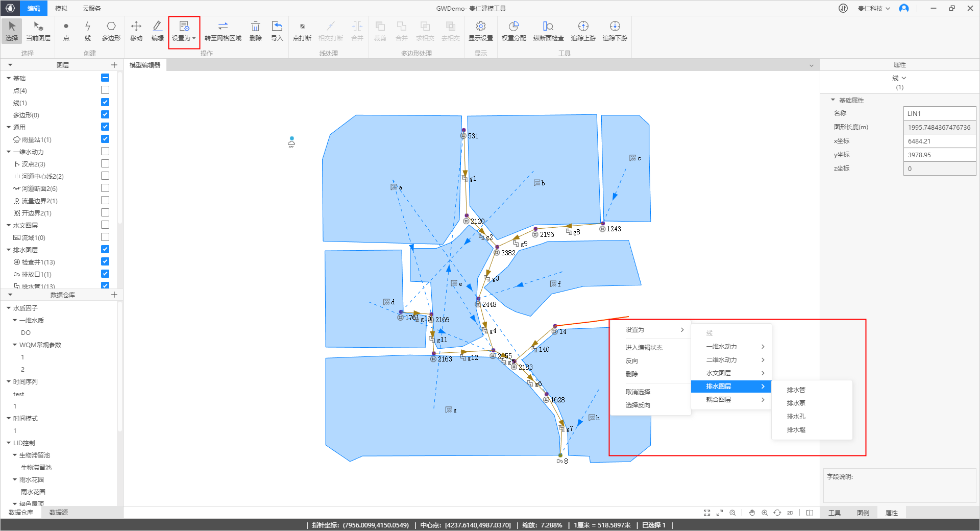Click the 纵断面检查 profile check tool
The image size is (980, 531).
[x=548, y=31]
